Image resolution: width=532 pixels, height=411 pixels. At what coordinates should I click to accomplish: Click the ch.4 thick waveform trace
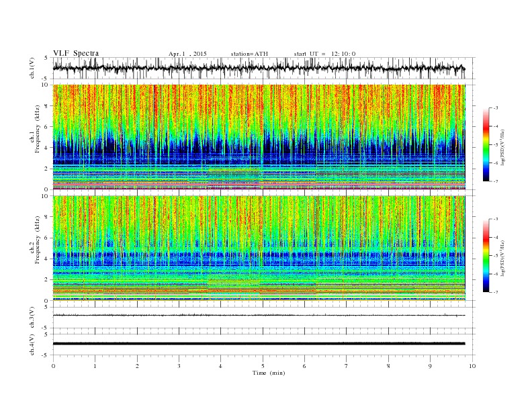(x=259, y=344)
